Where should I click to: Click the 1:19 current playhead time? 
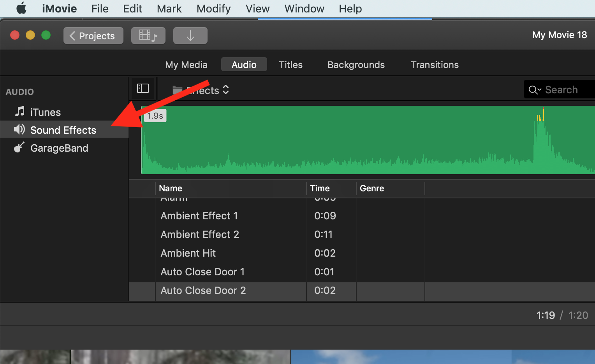pyautogui.click(x=546, y=315)
